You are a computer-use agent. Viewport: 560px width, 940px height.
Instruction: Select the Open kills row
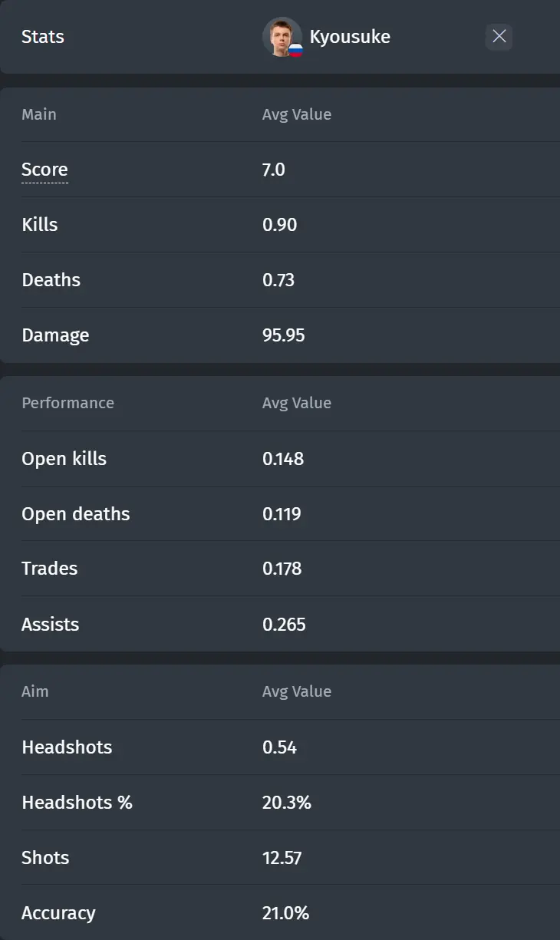280,458
